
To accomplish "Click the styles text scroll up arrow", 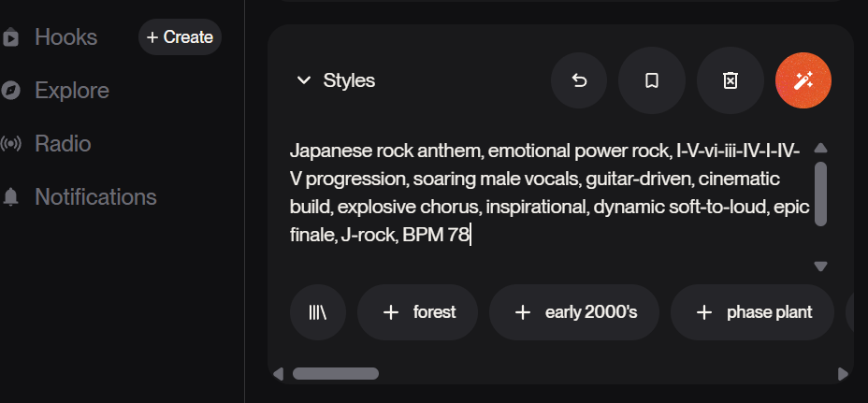I will [x=820, y=148].
